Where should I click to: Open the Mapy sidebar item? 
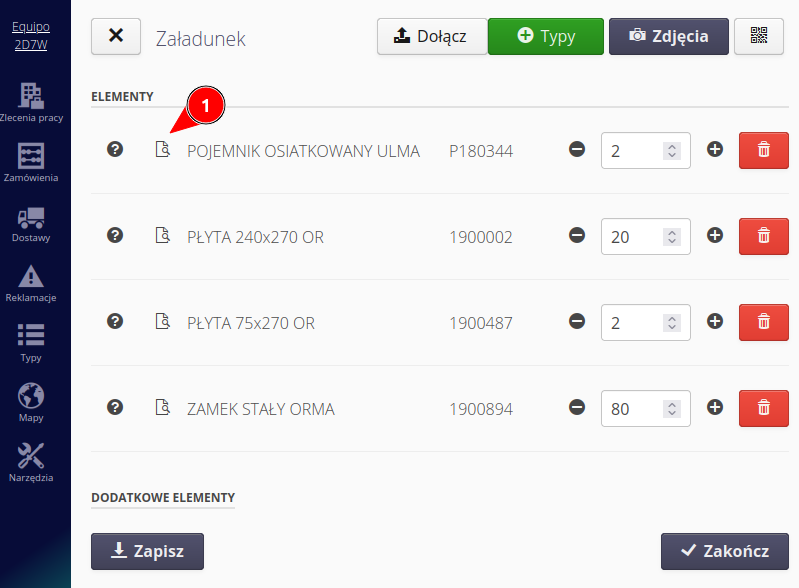[x=31, y=403]
